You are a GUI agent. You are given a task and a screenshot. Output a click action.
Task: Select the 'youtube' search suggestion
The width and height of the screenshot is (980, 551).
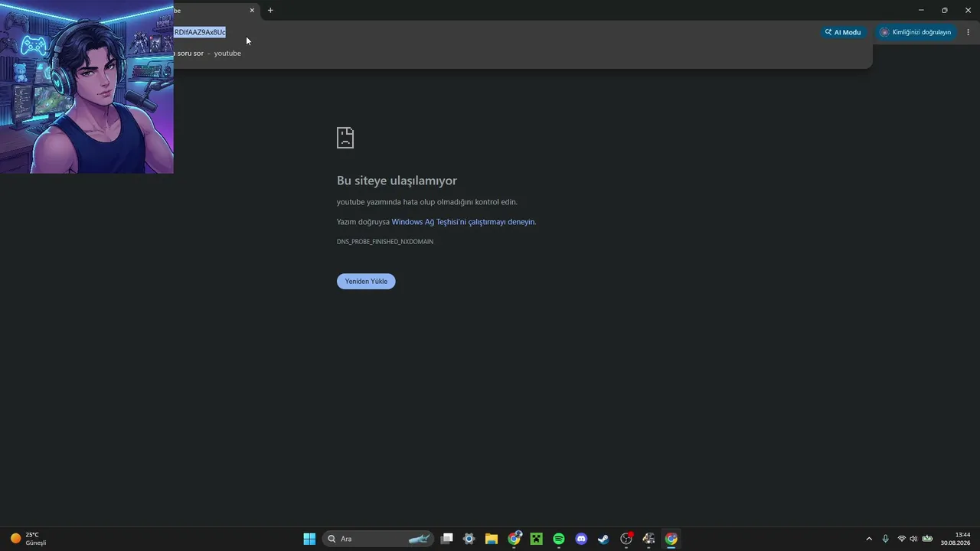pyautogui.click(x=227, y=54)
